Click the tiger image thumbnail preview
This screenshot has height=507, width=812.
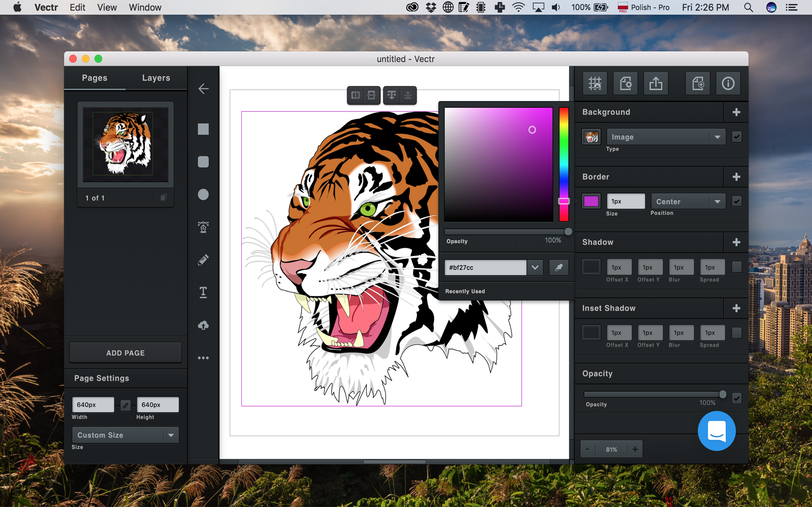[x=125, y=145]
